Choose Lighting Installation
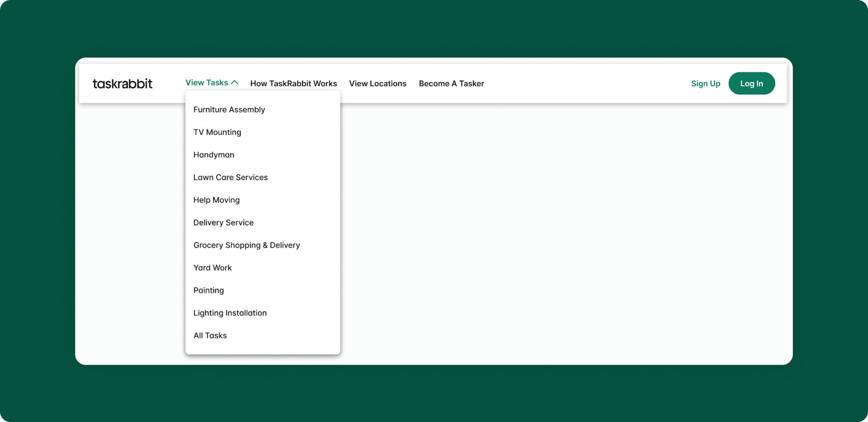The height and width of the screenshot is (422, 868). click(230, 313)
